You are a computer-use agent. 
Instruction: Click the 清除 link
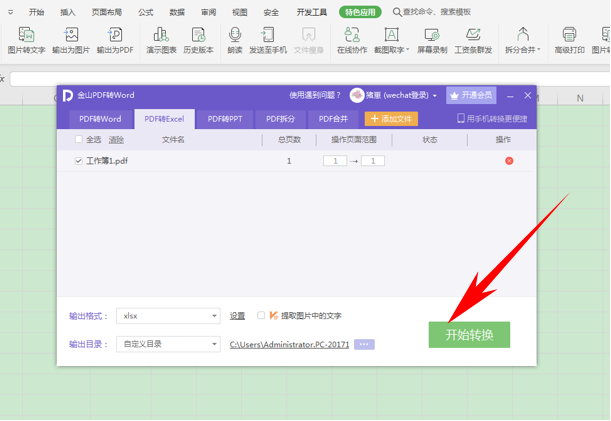[116, 140]
